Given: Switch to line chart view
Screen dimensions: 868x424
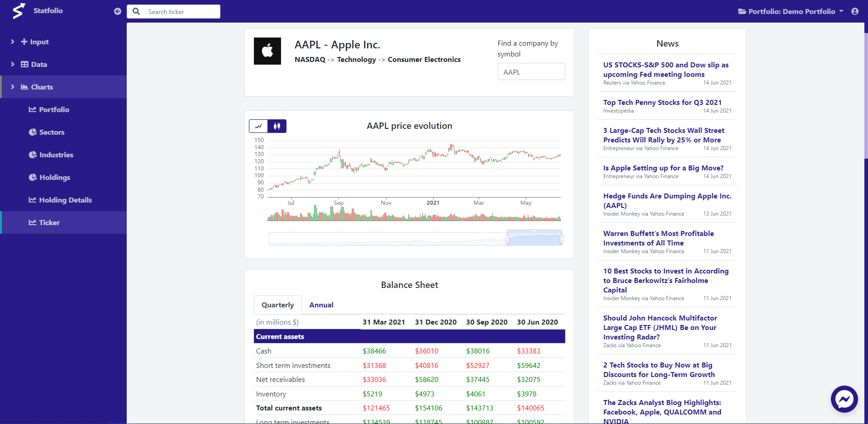Looking at the screenshot, I should [x=258, y=126].
